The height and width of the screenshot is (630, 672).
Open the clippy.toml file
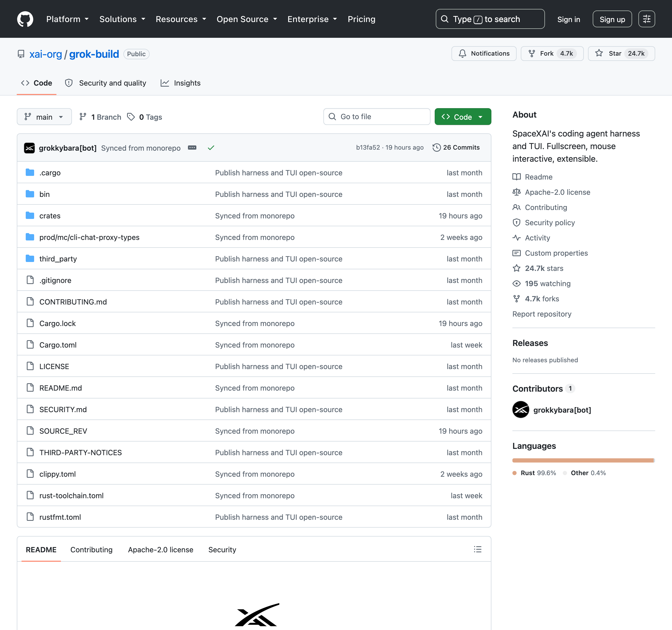tap(57, 474)
